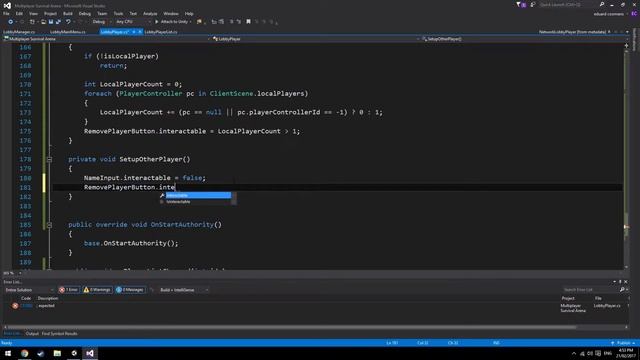Click the Save toolbar icon
The image size is (640, 360).
[51, 22]
